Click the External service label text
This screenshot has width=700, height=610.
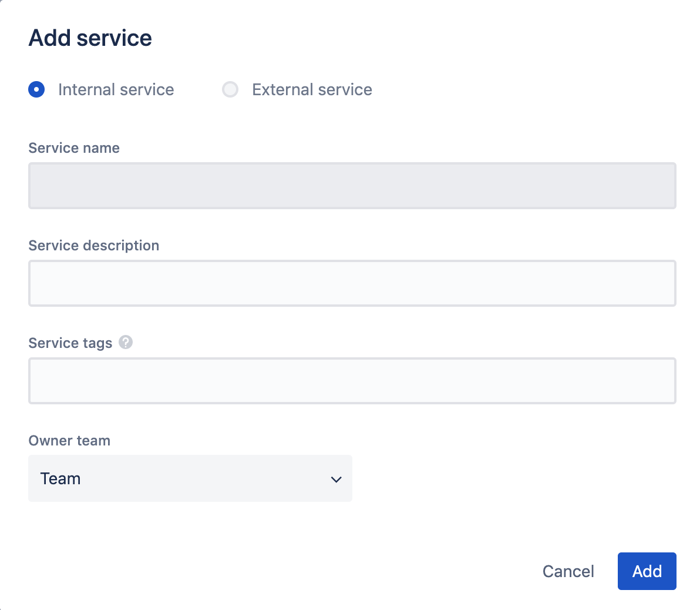click(x=312, y=89)
